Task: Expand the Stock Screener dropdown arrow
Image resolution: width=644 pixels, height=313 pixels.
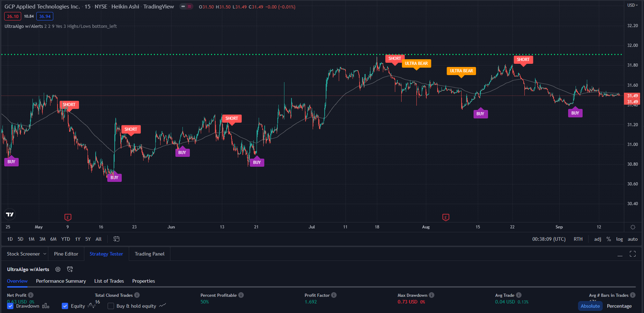Action: click(45, 254)
